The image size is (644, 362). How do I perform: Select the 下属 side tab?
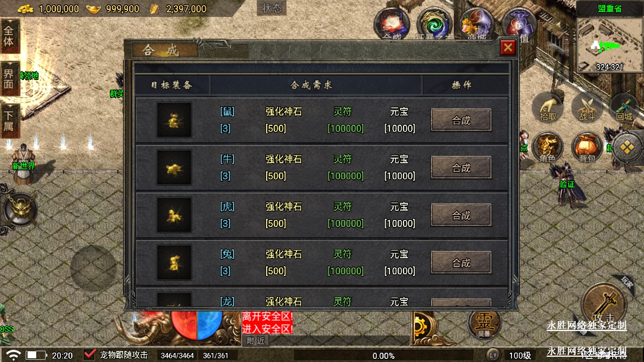click(10, 121)
